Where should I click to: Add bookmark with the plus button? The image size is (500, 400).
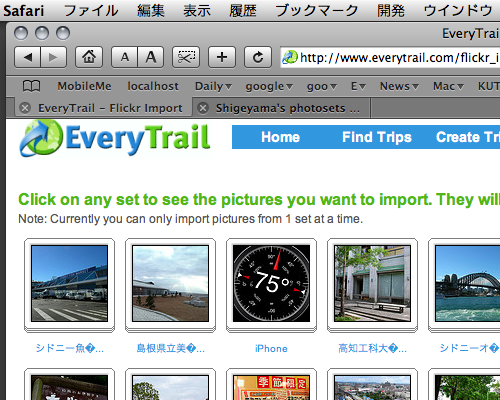click(x=222, y=57)
